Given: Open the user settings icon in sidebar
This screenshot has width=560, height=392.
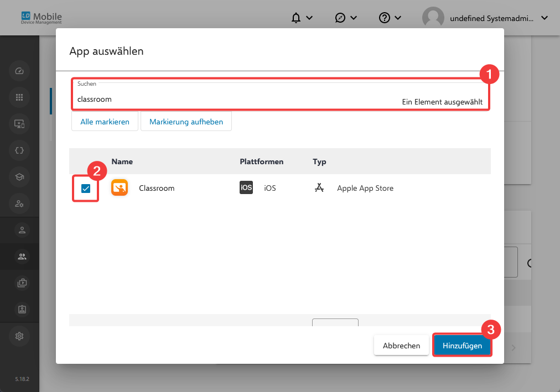Looking at the screenshot, I should 19,203.
